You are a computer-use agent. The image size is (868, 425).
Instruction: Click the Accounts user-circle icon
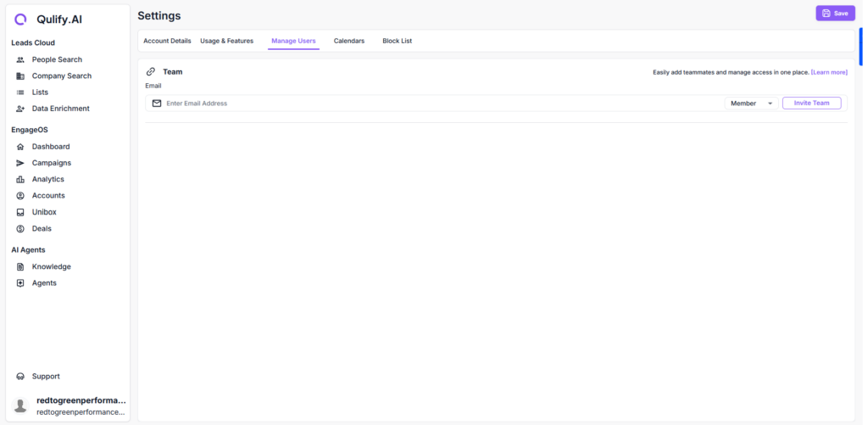pos(20,196)
